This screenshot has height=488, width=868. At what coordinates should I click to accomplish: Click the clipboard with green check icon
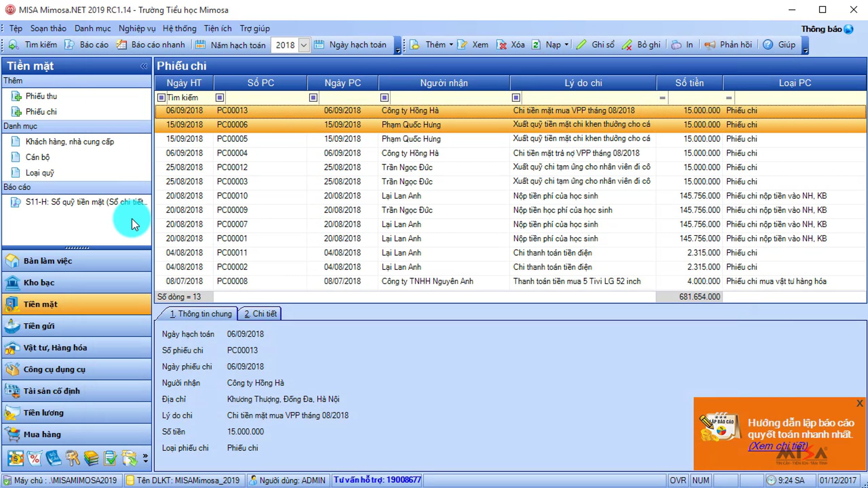110,458
